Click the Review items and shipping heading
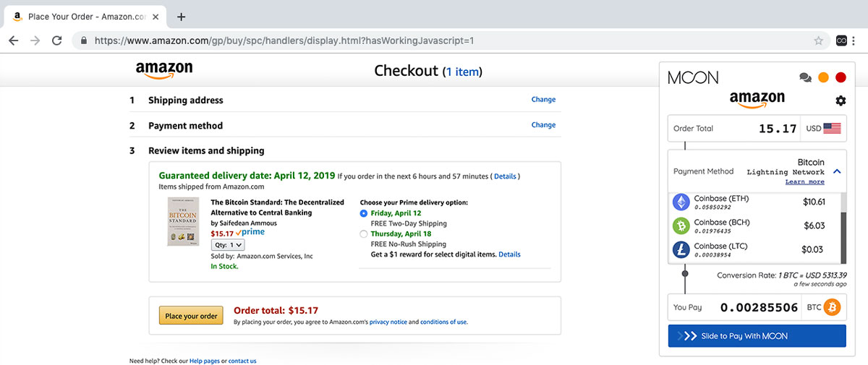 [x=206, y=151]
